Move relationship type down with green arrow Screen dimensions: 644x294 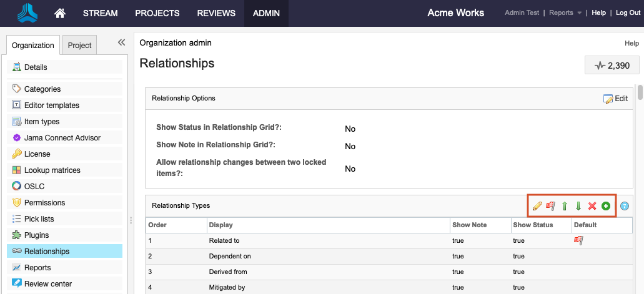pyautogui.click(x=578, y=206)
